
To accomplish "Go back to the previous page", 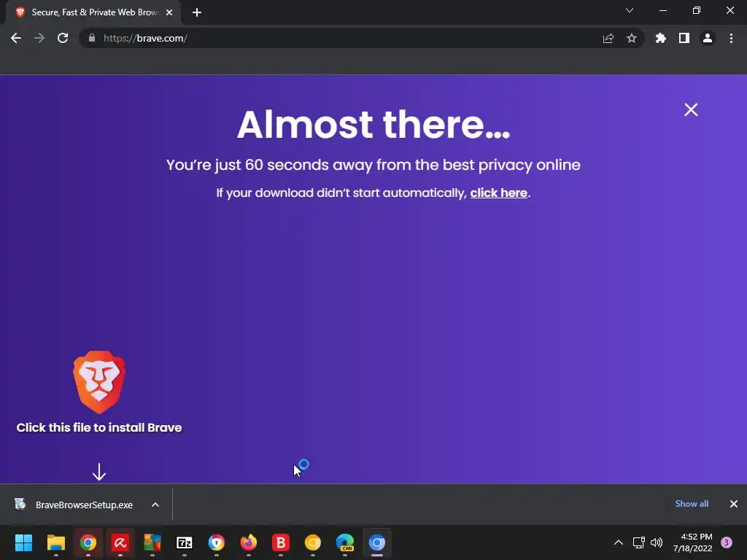I will tap(16, 38).
